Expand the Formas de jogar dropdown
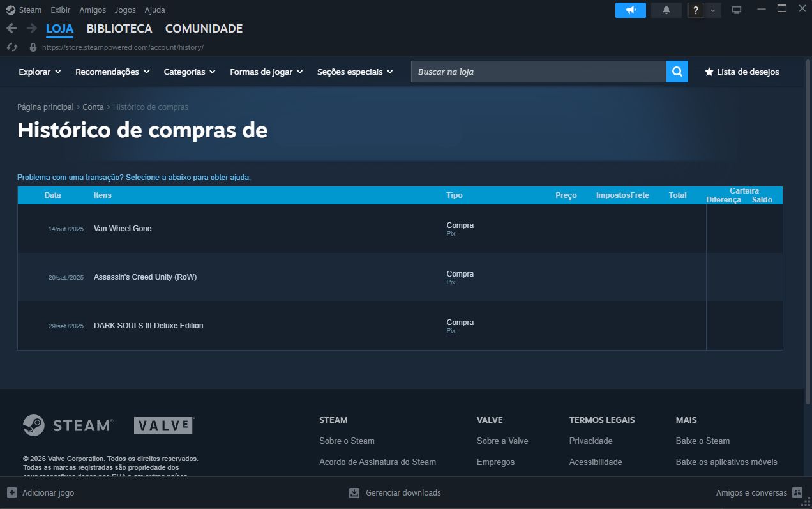Viewport: 812px width, 509px height. 266,72
